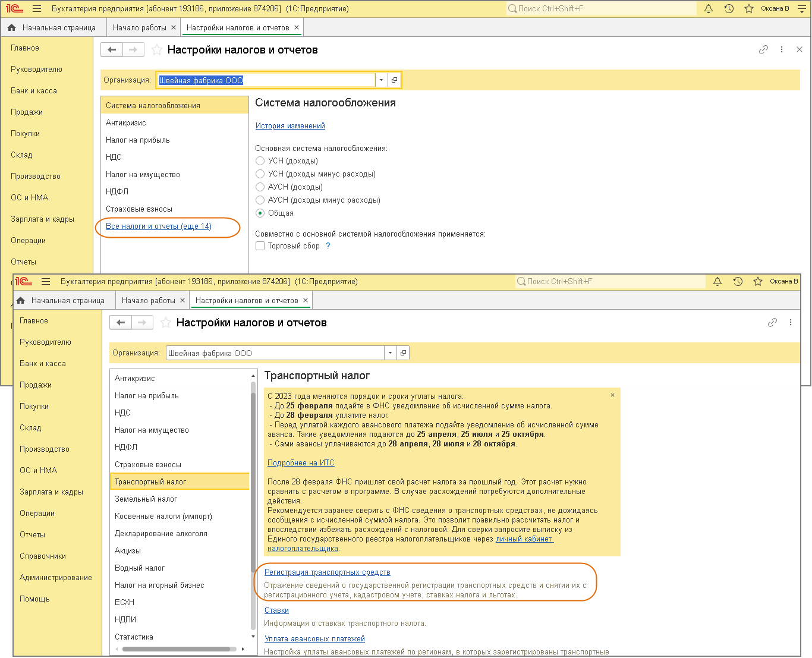Click Все налоги и отчеты (еще 14) link
The height and width of the screenshot is (658, 812).
pos(159,226)
